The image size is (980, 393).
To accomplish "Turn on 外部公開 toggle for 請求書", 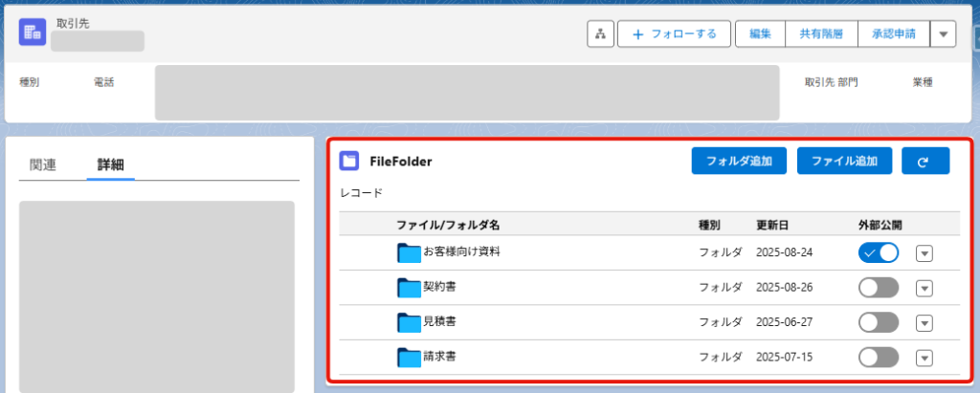I will [879, 358].
